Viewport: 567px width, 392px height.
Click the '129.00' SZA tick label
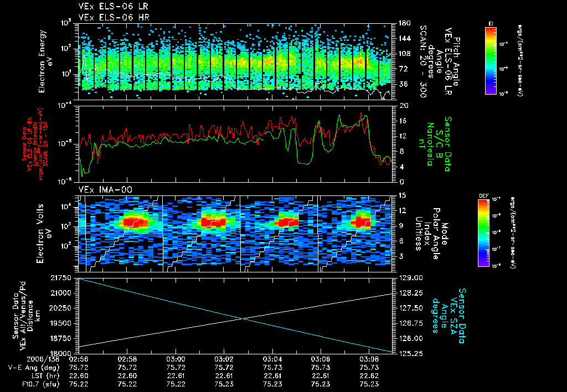coord(410,278)
